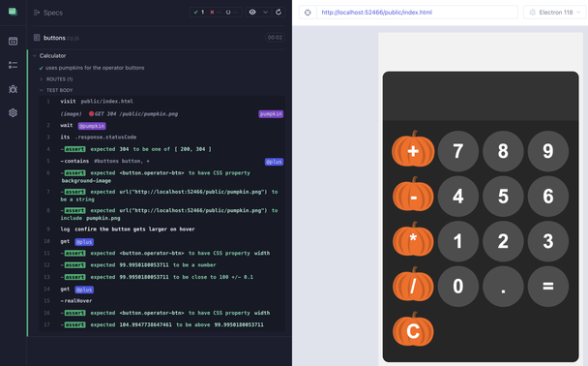Click assert expected 304 to be one of

[x=162, y=149]
